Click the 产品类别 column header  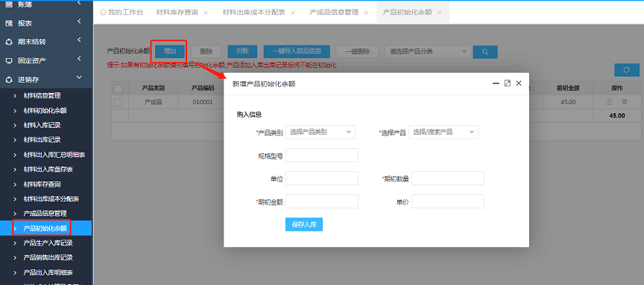154,88
